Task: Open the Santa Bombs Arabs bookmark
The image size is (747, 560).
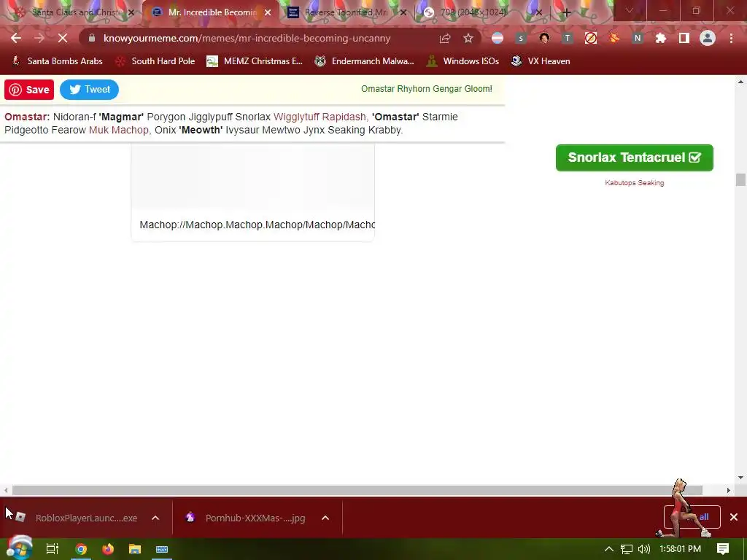Action: (57, 61)
